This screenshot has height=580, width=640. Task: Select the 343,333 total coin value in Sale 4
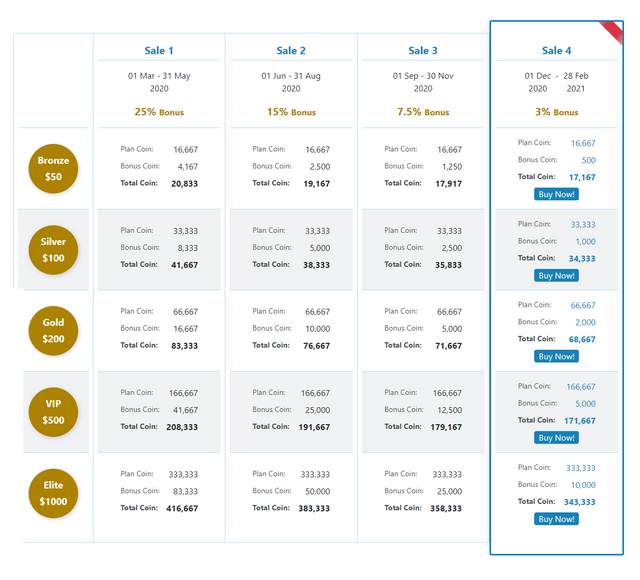580,502
